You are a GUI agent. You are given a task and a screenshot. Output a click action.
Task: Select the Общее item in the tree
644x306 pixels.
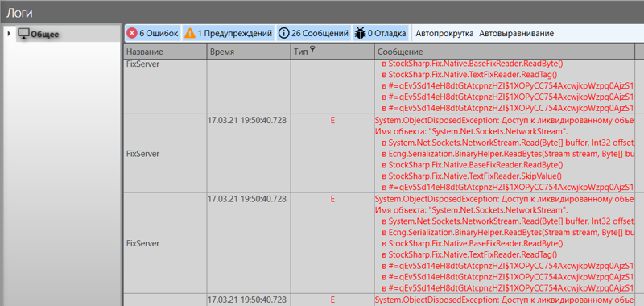45,34
